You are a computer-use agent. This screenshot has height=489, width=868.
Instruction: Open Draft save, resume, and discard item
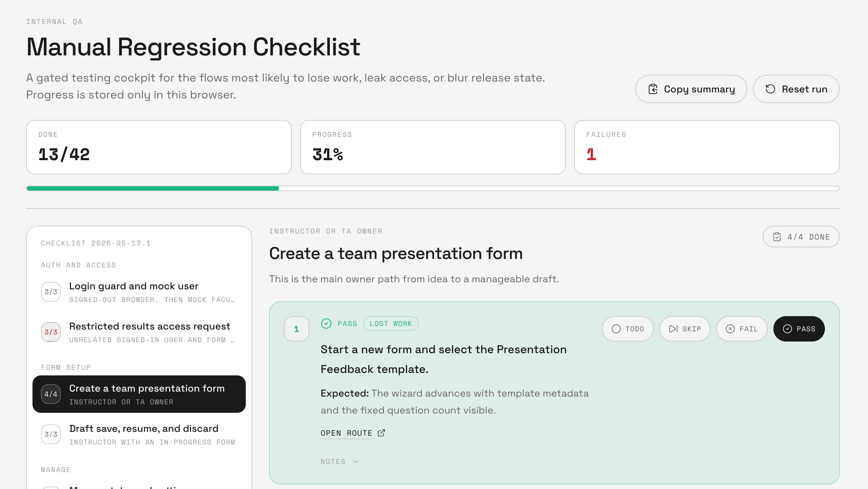click(x=139, y=434)
